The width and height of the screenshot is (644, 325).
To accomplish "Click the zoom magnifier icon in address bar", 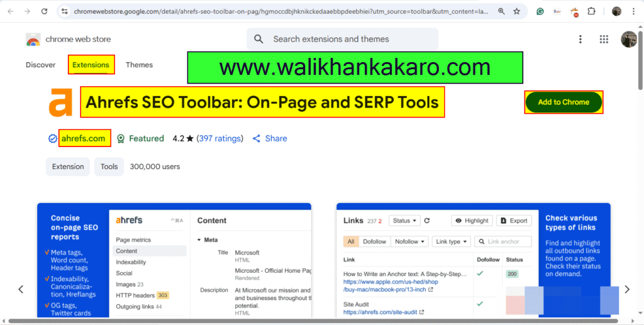I will [501, 11].
